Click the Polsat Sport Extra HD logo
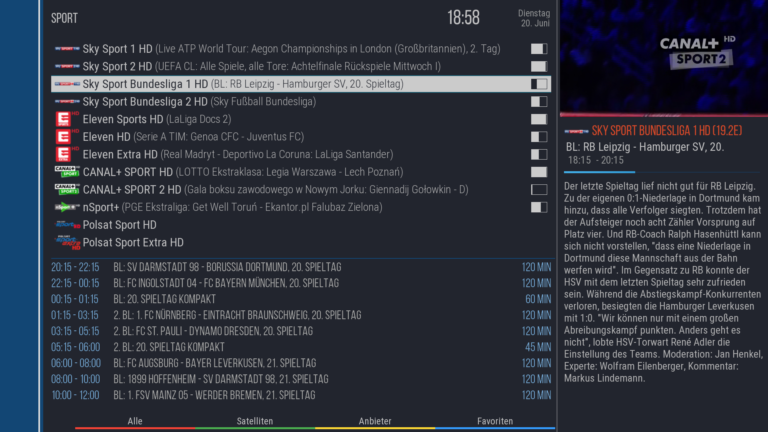Screen dimensions: 768x432 pos(67,242)
